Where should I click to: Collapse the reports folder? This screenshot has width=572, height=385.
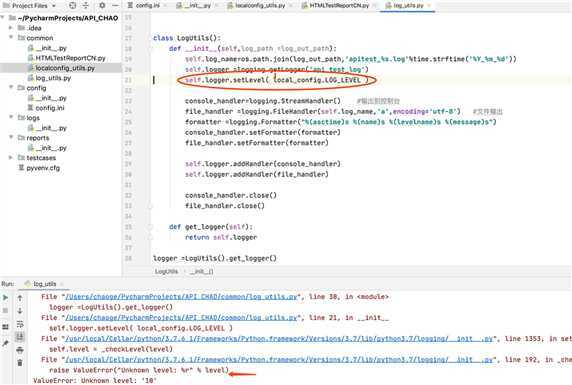[11, 138]
